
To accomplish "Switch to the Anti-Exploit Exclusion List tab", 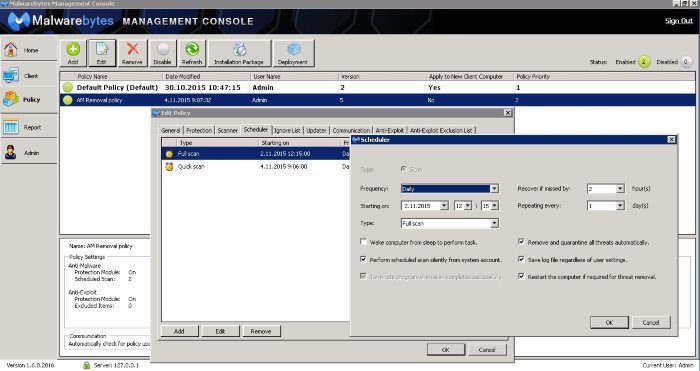I will coord(441,130).
